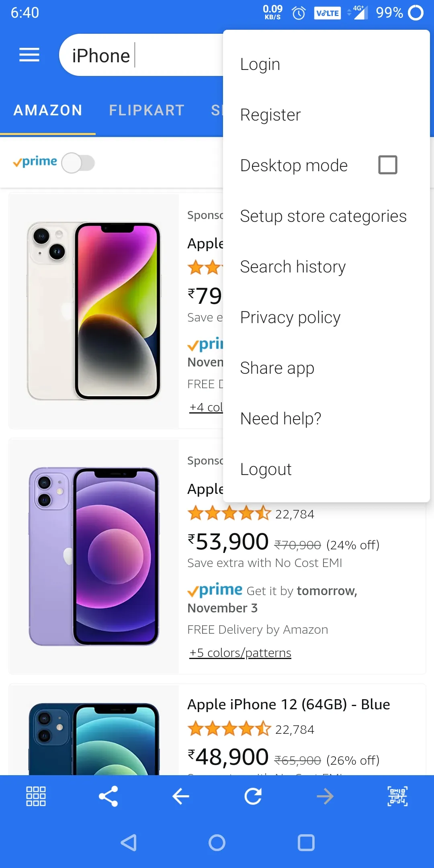This screenshot has height=868, width=434.
Task: Tap the share icon in bottom toolbar
Action: (x=108, y=796)
